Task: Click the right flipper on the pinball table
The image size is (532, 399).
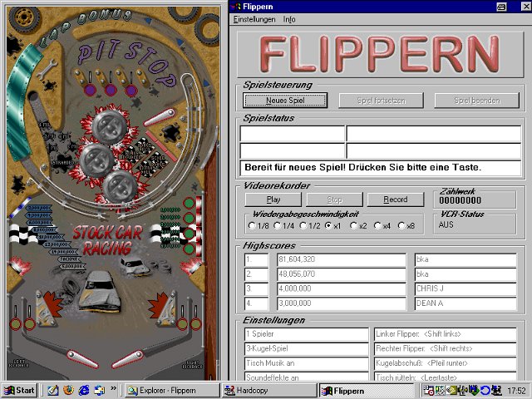Action: tap(127, 359)
